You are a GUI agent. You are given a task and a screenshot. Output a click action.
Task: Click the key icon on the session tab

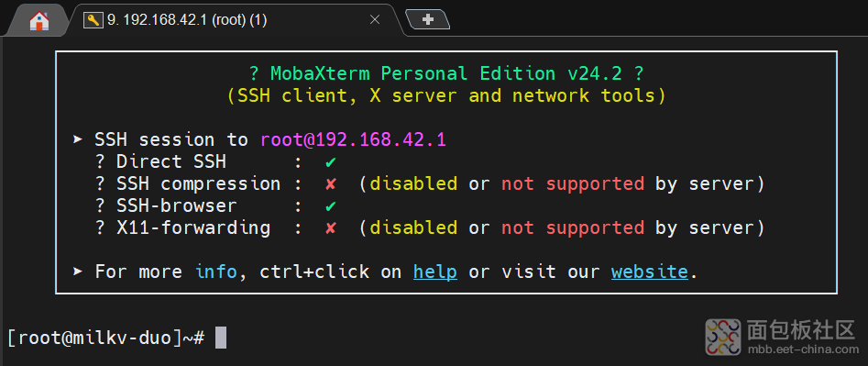93,20
